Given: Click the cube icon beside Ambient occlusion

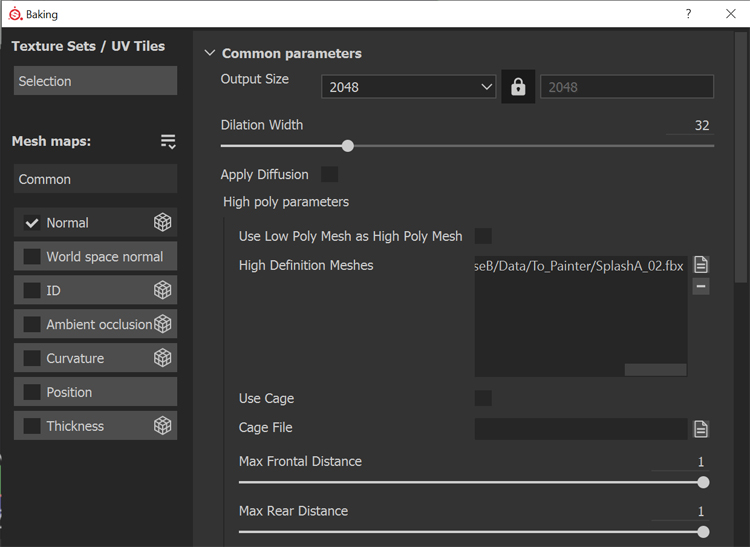Looking at the screenshot, I should (162, 324).
